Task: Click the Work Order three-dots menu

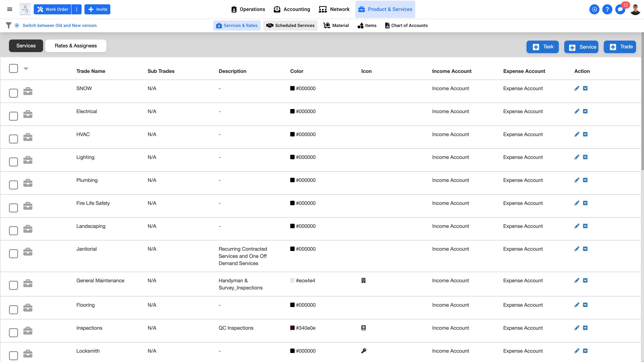Action: (x=77, y=9)
